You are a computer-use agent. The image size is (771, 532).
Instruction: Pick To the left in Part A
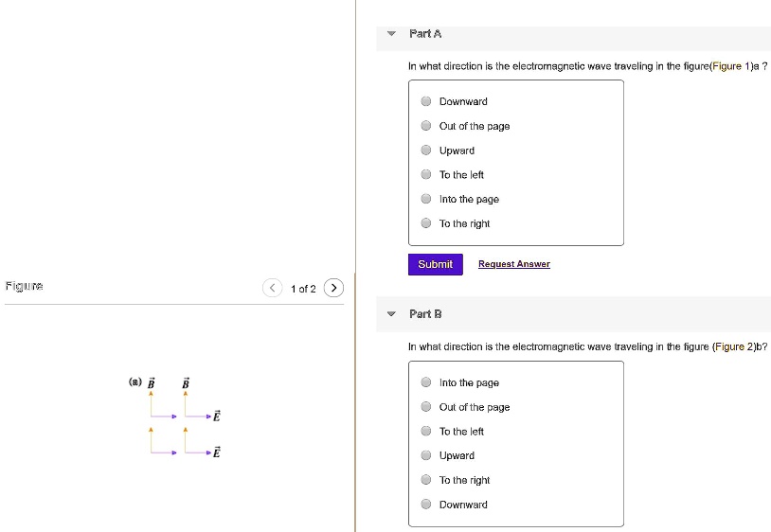(426, 175)
